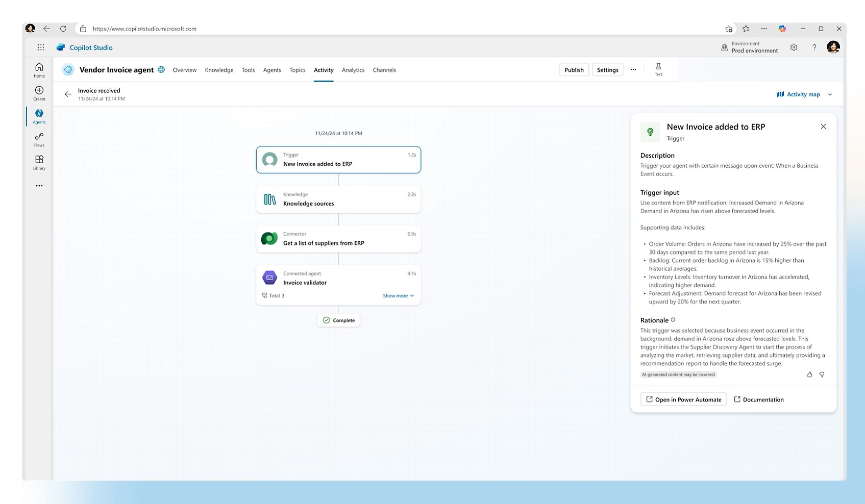Open in Power Automate
Image resolution: width=865 pixels, height=504 pixels.
(x=683, y=399)
